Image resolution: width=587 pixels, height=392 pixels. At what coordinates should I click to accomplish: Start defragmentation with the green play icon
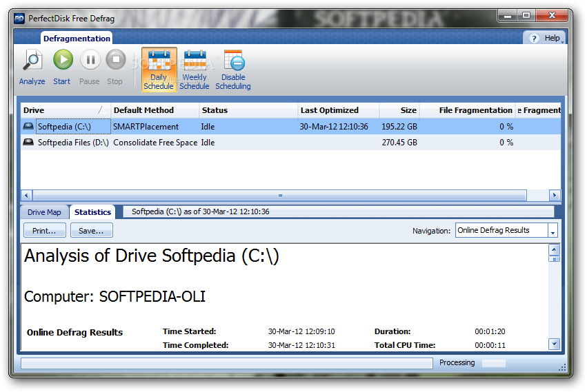pos(63,59)
